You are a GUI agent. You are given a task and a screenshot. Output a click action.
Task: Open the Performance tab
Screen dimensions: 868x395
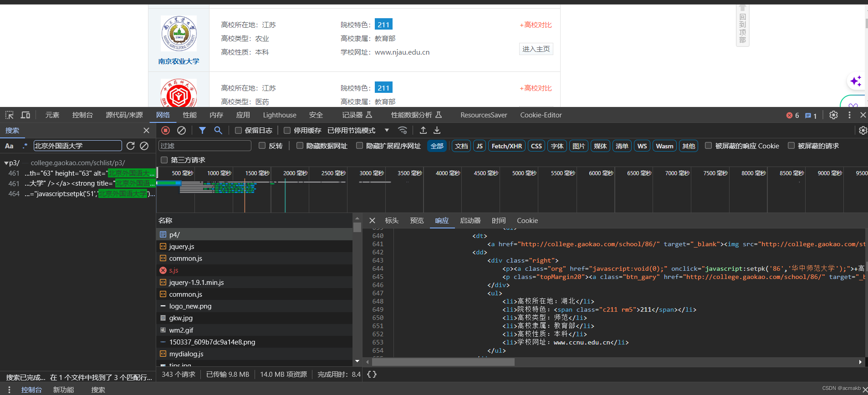point(189,115)
